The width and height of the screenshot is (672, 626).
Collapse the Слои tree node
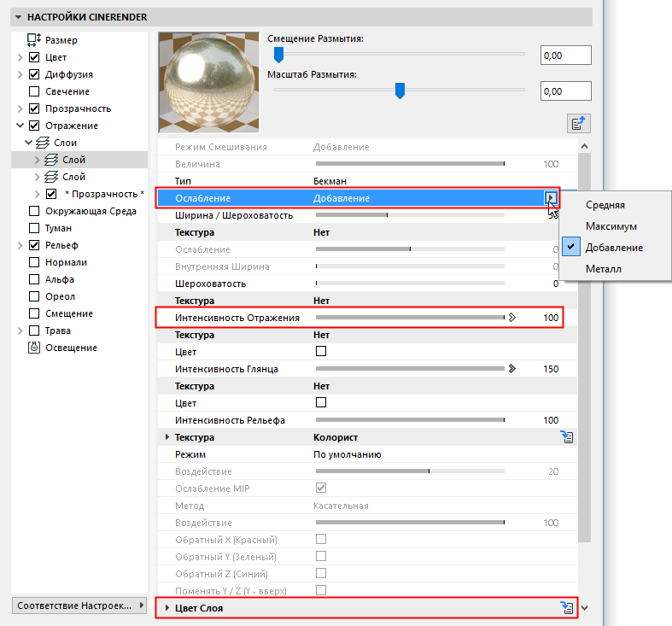(x=29, y=143)
